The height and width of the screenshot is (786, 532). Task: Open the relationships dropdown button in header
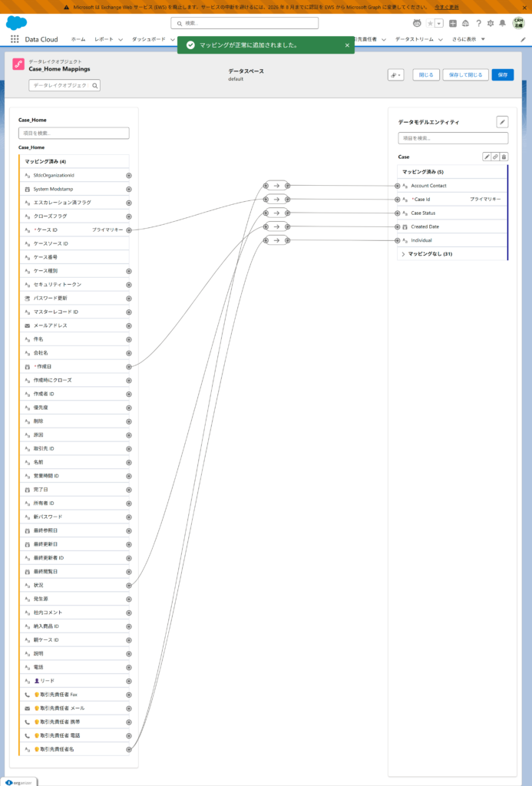395,74
